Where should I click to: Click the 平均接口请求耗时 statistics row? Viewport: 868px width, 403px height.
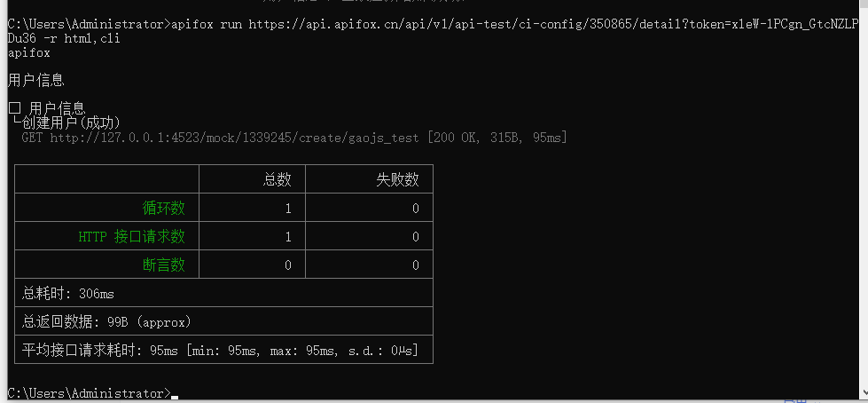(x=223, y=350)
